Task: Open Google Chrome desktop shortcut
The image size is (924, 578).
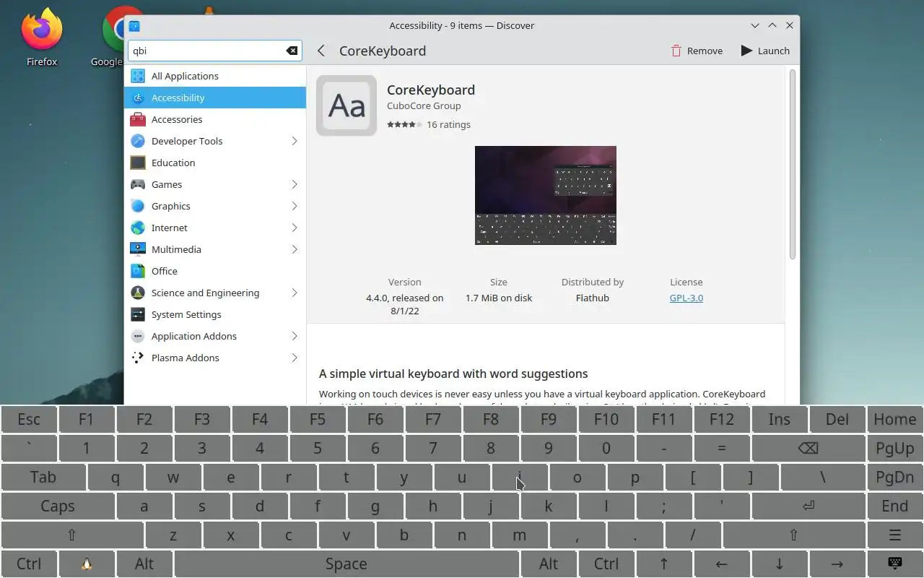Action: tap(112, 36)
